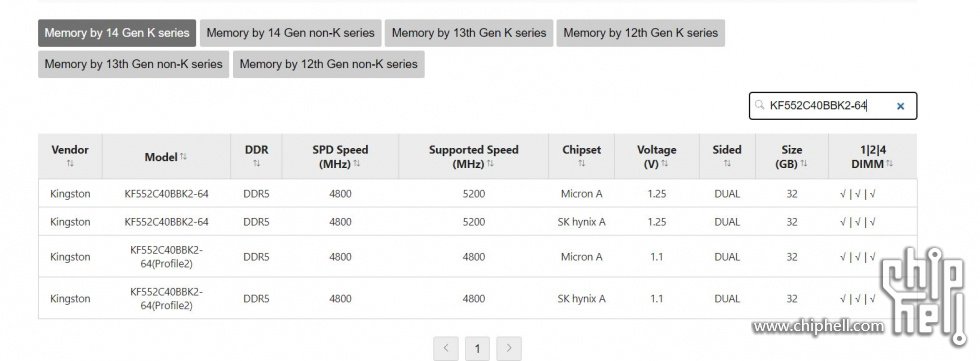Sort by Model column arrows
This screenshot has height=361, width=980.
(x=183, y=157)
